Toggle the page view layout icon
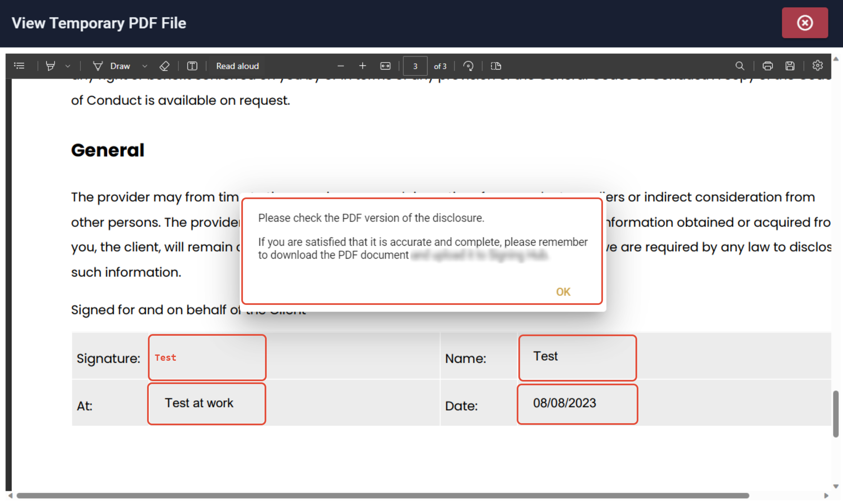 point(496,66)
